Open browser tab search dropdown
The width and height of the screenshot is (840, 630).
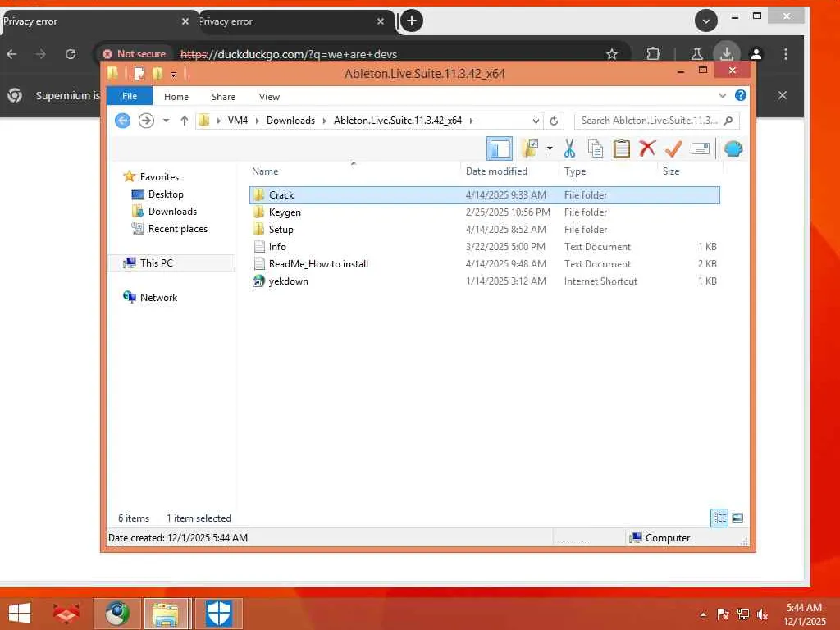706,21
